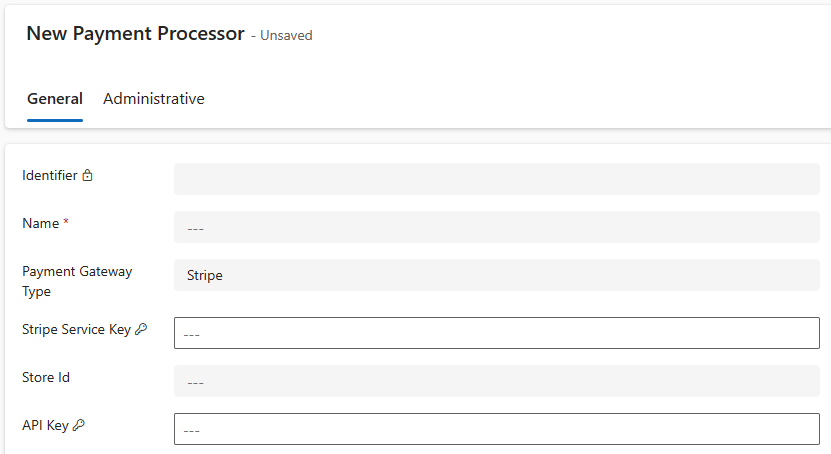Image resolution: width=831 pixels, height=454 pixels.
Task: Click the key icon beside Stripe Service Key
Action: 141,329
